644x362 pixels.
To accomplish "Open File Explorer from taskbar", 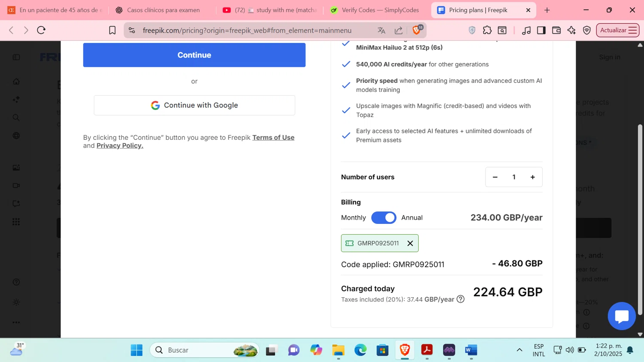I will 338,350.
